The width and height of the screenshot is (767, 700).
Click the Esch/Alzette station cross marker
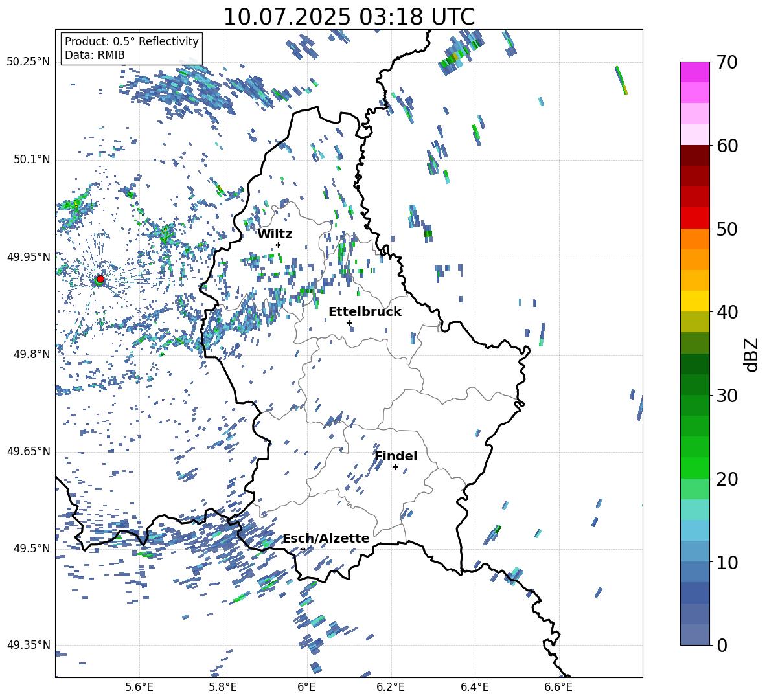[x=303, y=549]
